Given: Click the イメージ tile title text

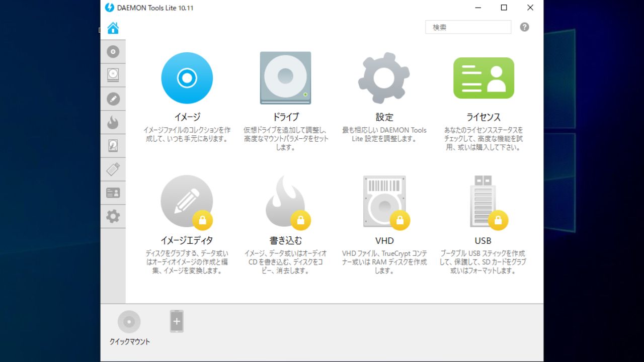Looking at the screenshot, I should [x=187, y=117].
